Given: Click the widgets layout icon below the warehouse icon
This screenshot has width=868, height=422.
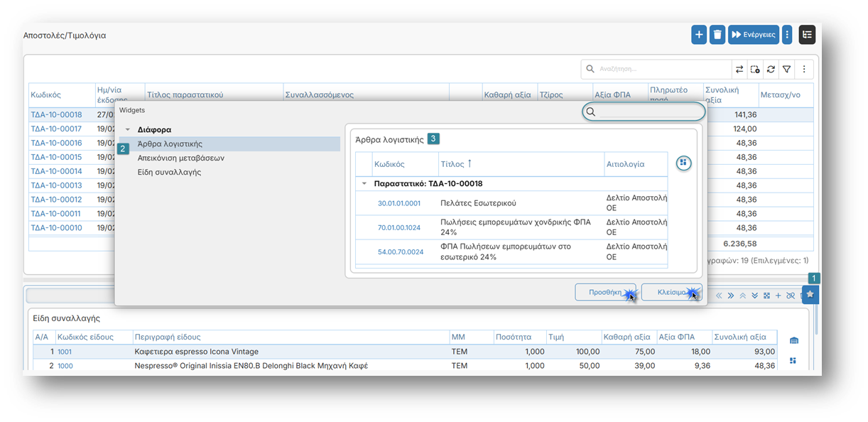Looking at the screenshot, I should [x=793, y=360].
